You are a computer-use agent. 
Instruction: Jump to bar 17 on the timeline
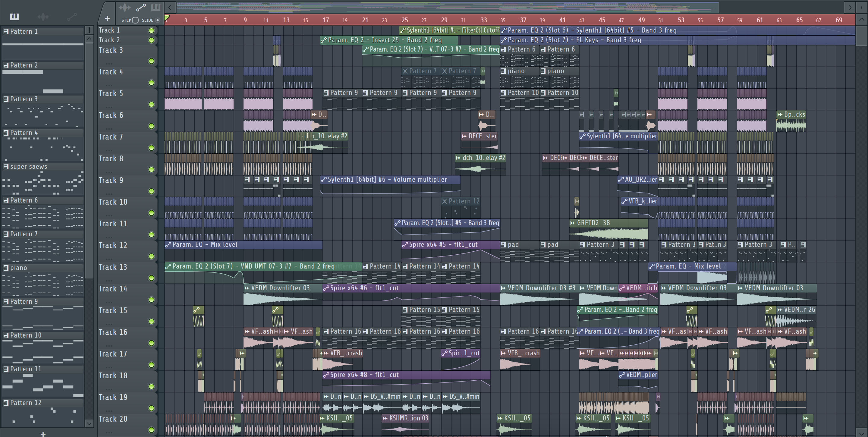(325, 20)
